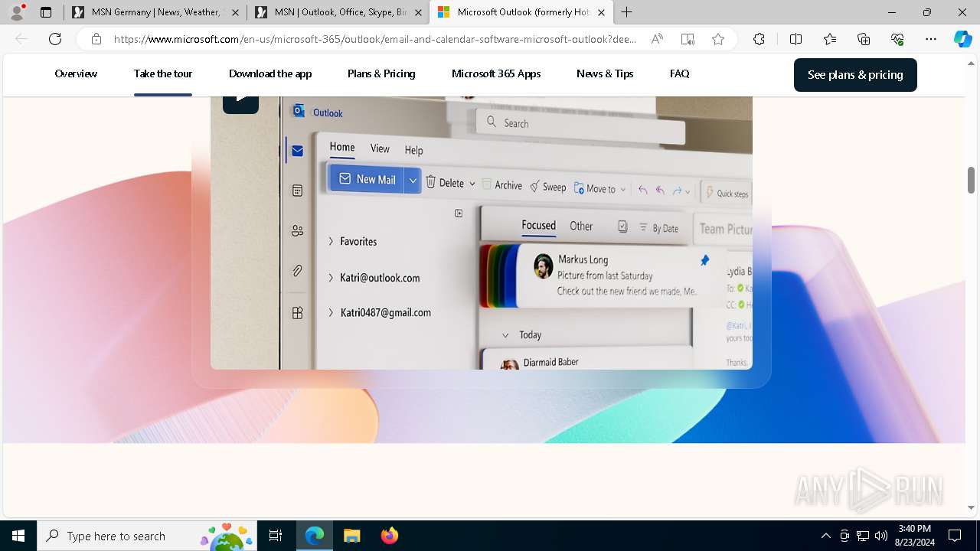
Task: Click the page vertical scrollbar thumb
Action: [971, 180]
